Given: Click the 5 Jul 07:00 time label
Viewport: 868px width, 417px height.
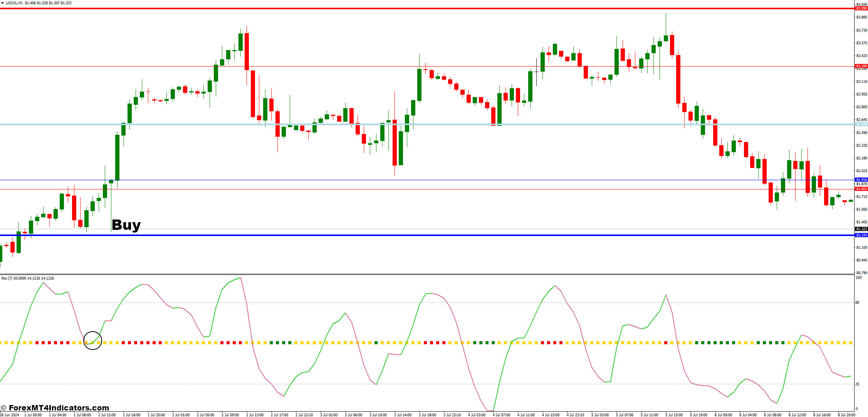Looking at the screenshot, I should 625,415.
